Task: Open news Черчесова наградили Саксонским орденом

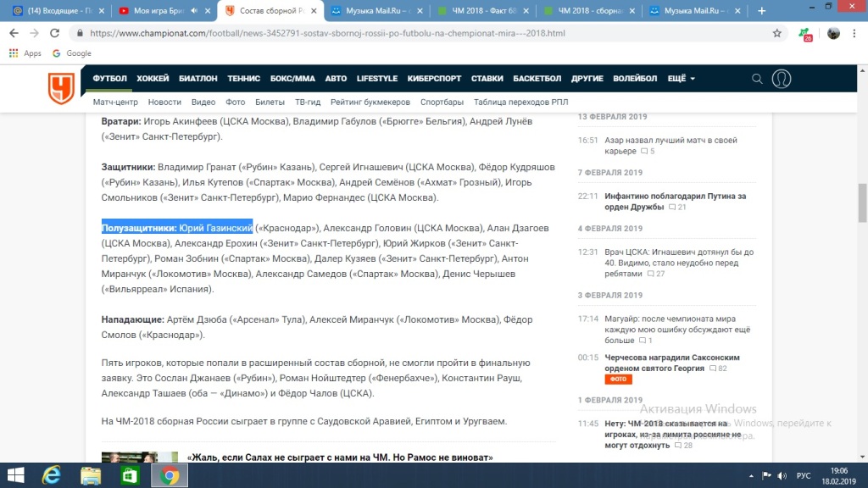Action: click(672, 363)
